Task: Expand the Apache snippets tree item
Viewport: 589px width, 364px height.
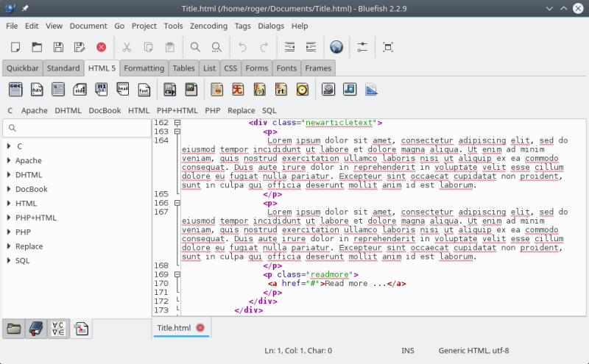Action: pos(8,160)
